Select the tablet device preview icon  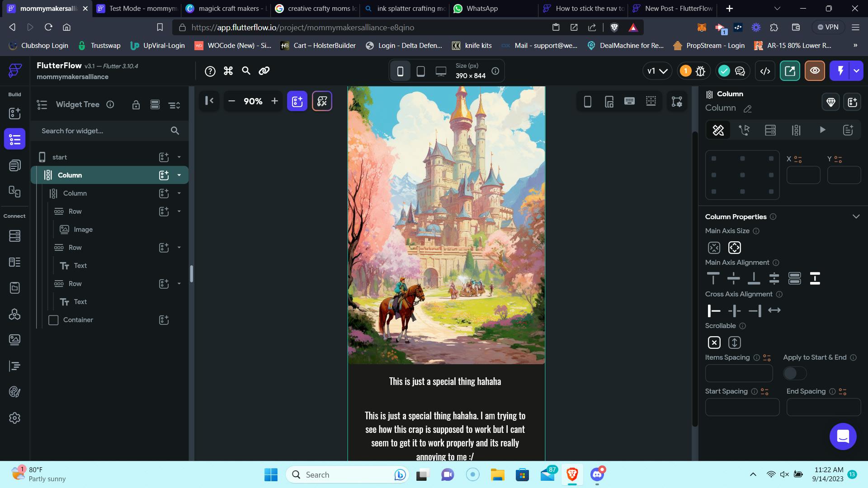420,71
